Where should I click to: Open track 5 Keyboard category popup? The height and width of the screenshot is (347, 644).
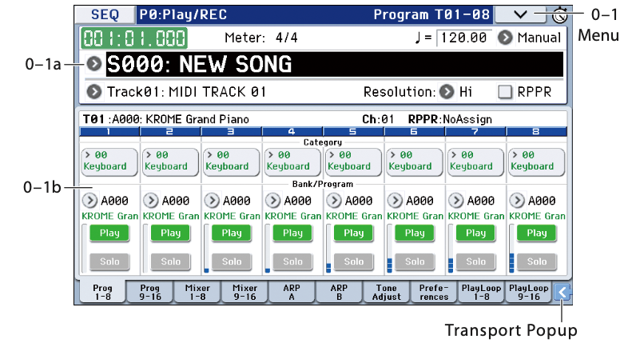(x=354, y=162)
